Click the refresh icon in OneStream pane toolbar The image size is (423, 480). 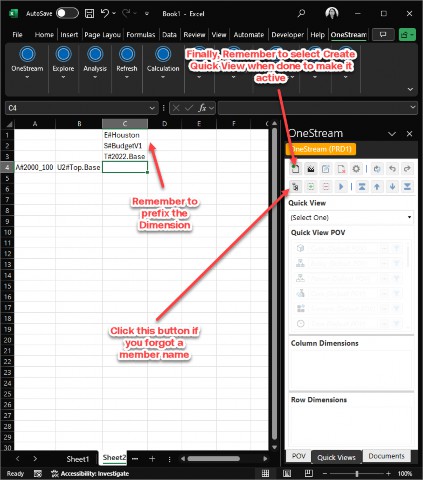[377, 169]
